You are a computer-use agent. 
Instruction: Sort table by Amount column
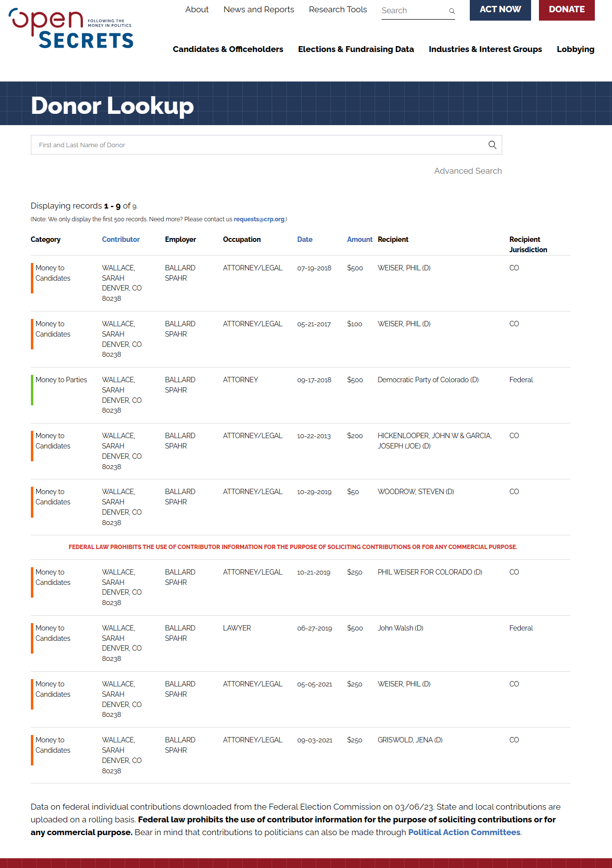[360, 239]
